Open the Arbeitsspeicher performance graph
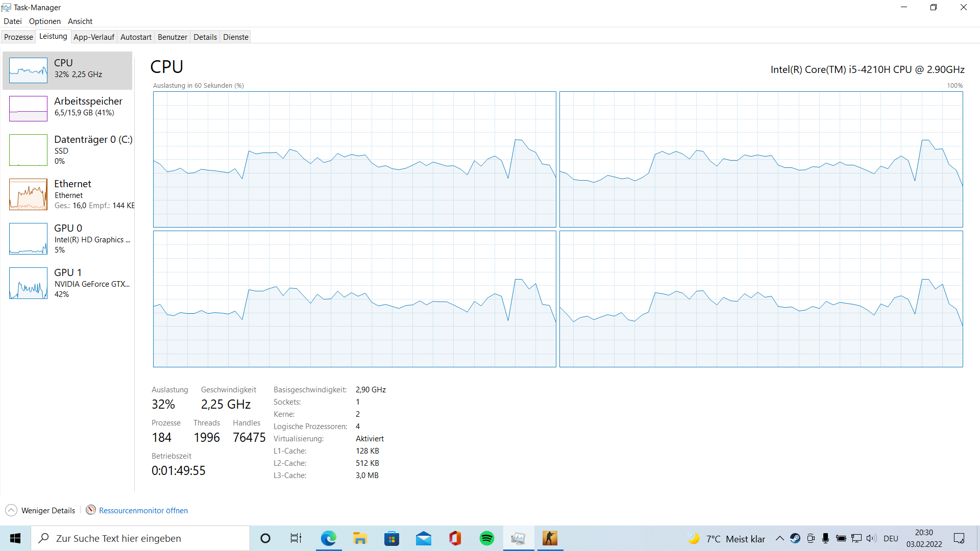980x551 pixels. coord(28,108)
